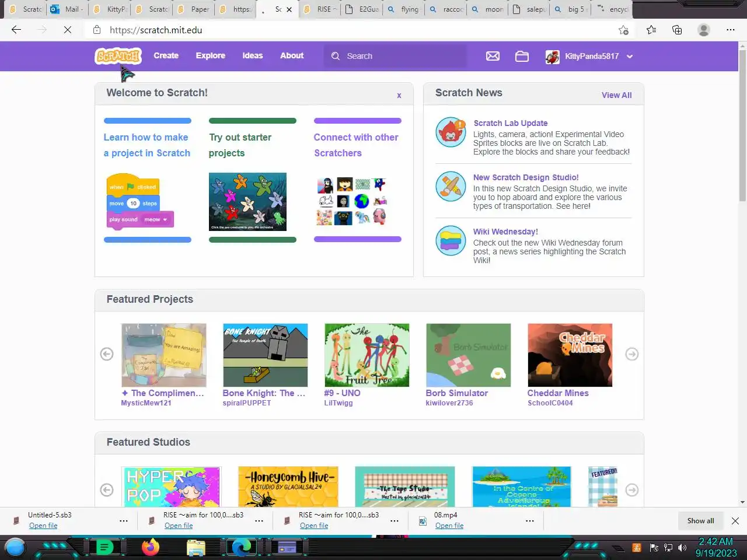Show previous Featured Studios with left arrow
The width and height of the screenshot is (747, 560).
(x=107, y=490)
